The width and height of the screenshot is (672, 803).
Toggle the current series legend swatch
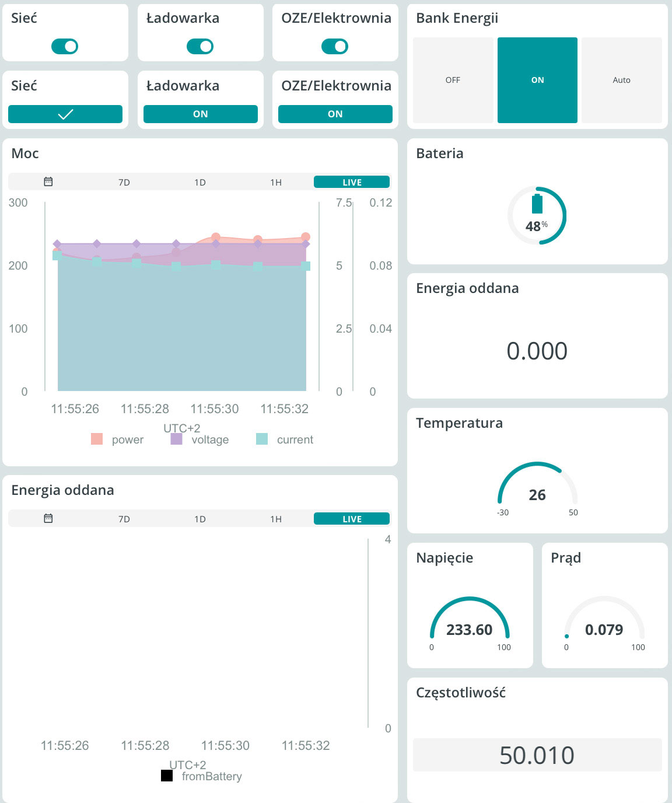(x=262, y=439)
